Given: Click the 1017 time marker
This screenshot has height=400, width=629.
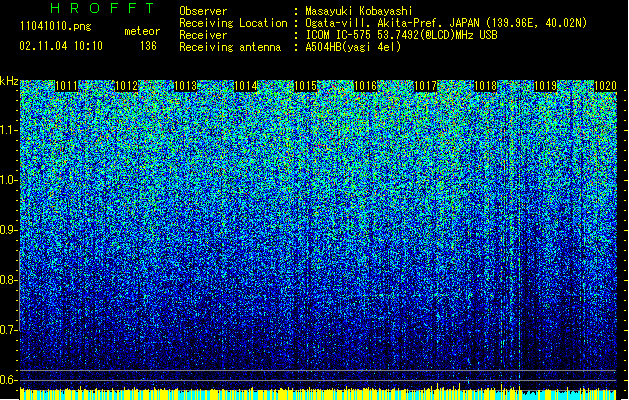Looking at the screenshot, I should tap(425, 86).
